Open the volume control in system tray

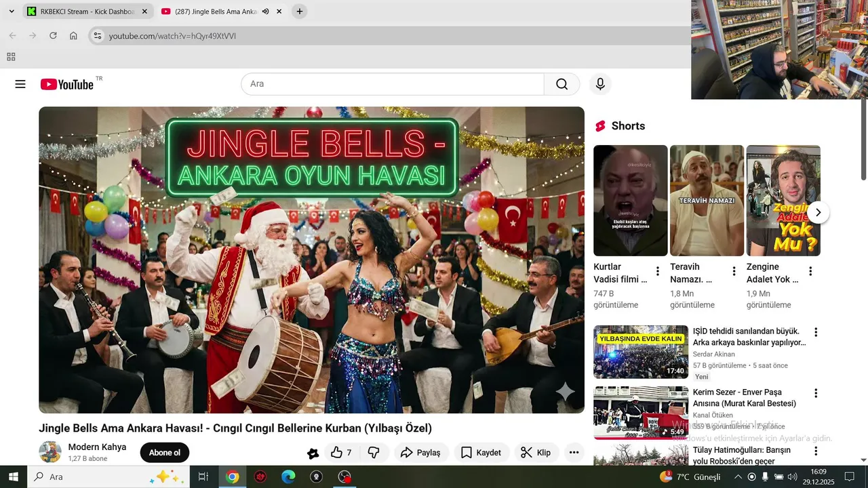pyautogui.click(x=792, y=476)
